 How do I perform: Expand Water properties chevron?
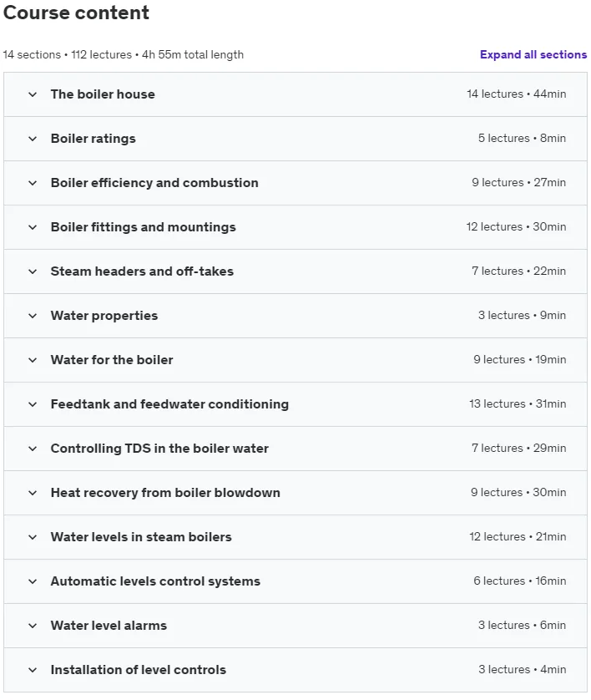(x=33, y=316)
